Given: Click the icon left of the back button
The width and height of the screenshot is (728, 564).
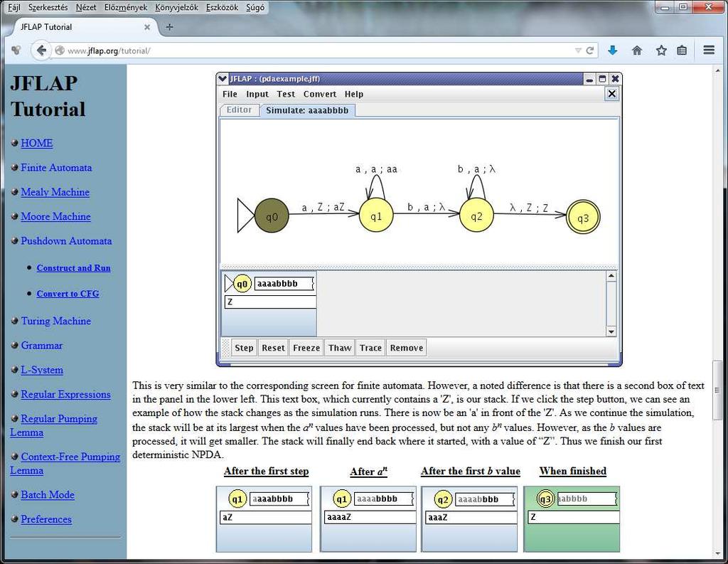Looking at the screenshot, I should click(x=16, y=50).
